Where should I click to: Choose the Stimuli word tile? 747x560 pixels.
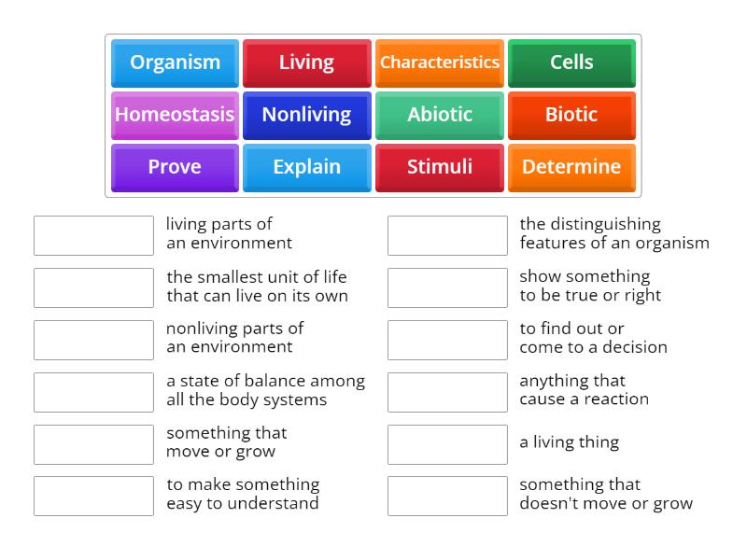click(x=439, y=167)
